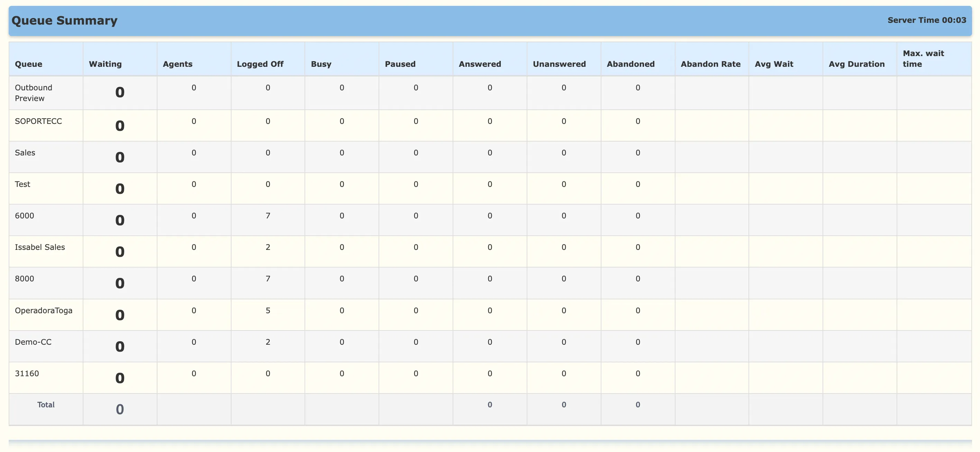Click Logged Off value 5 for OperadoraToga
The height and width of the screenshot is (452, 980).
(x=268, y=310)
